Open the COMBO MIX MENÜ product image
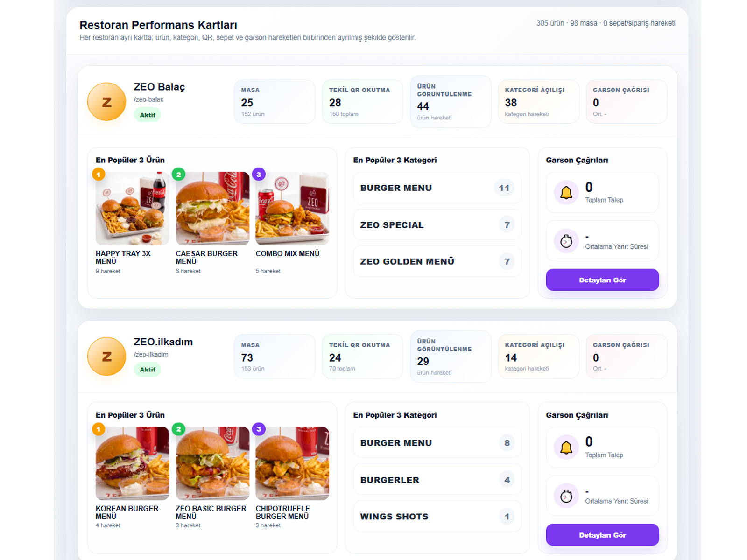Image resolution: width=747 pixels, height=560 pixels. point(292,209)
